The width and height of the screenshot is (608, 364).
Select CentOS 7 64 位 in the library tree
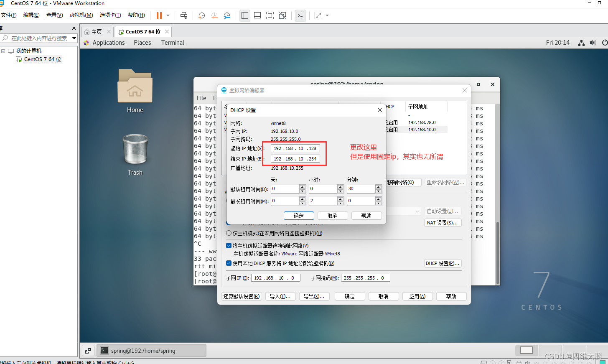click(x=43, y=59)
